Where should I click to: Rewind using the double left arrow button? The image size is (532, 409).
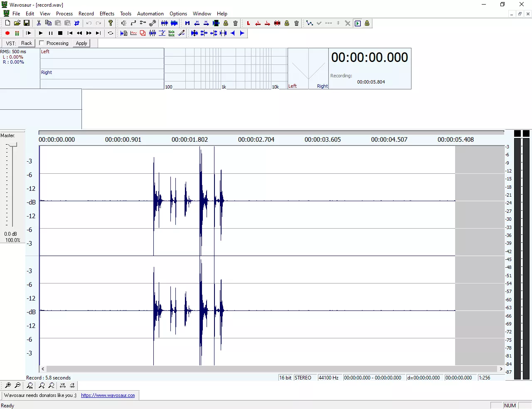[79, 33]
